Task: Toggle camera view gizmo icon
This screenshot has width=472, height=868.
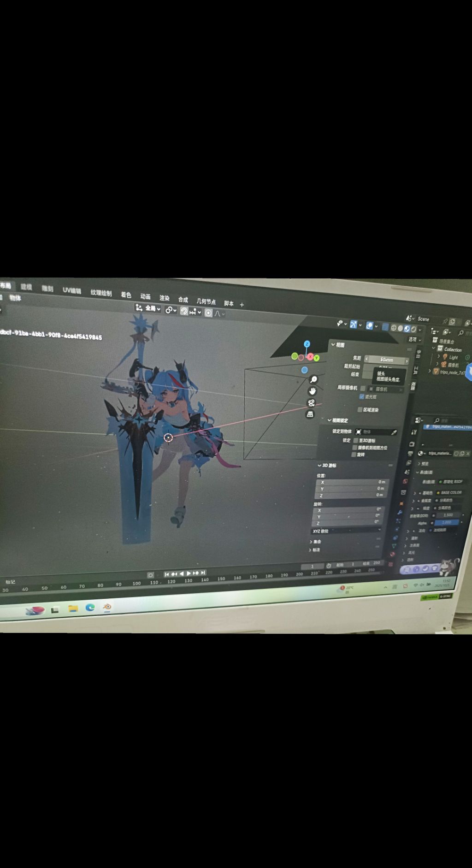Action: click(311, 403)
